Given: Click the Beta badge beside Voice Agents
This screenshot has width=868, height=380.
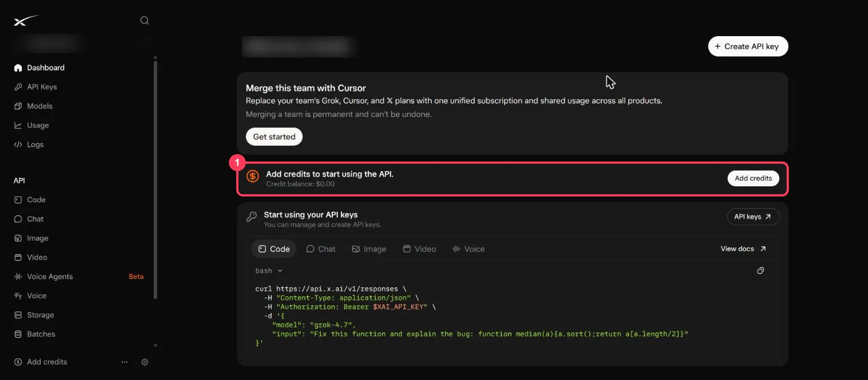Looking at the screenshot, I should pyautogui.click(x=136, y=277).
